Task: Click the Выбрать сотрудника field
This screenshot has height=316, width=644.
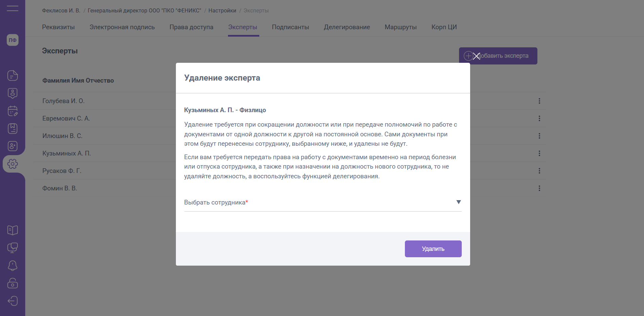Action: tap(316, 202)
